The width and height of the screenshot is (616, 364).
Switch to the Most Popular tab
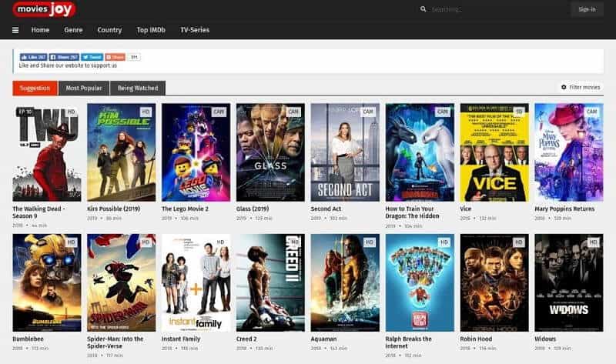[84, 88]
